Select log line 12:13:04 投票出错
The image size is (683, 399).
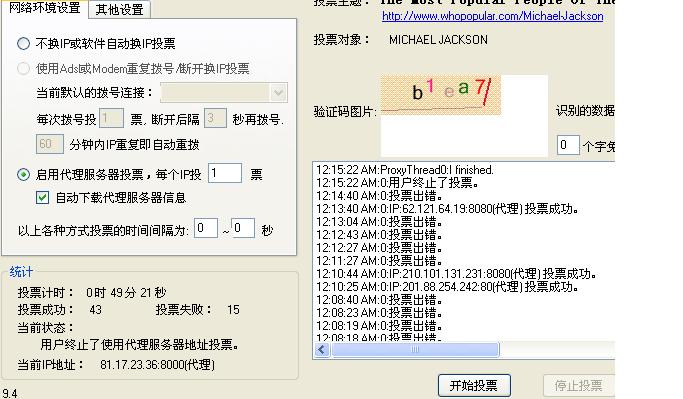click(379, 222)
